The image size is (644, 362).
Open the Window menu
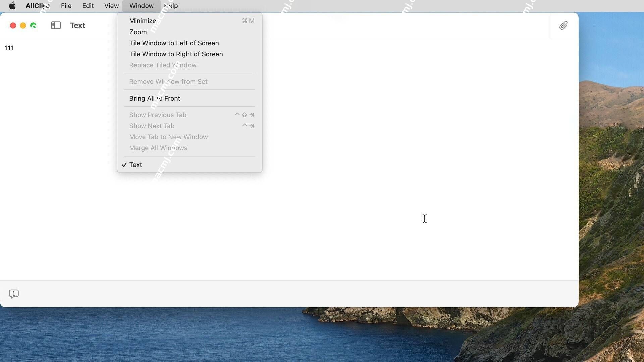(141, 6)
